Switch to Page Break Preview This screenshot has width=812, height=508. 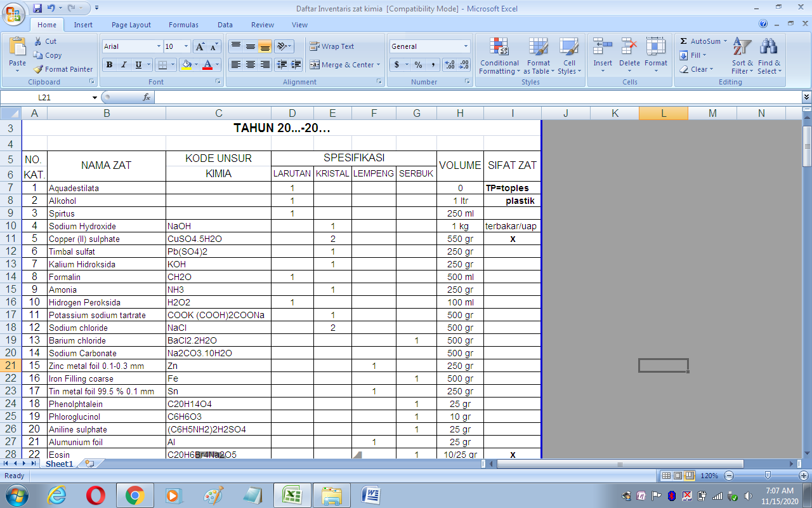(689, 476)
